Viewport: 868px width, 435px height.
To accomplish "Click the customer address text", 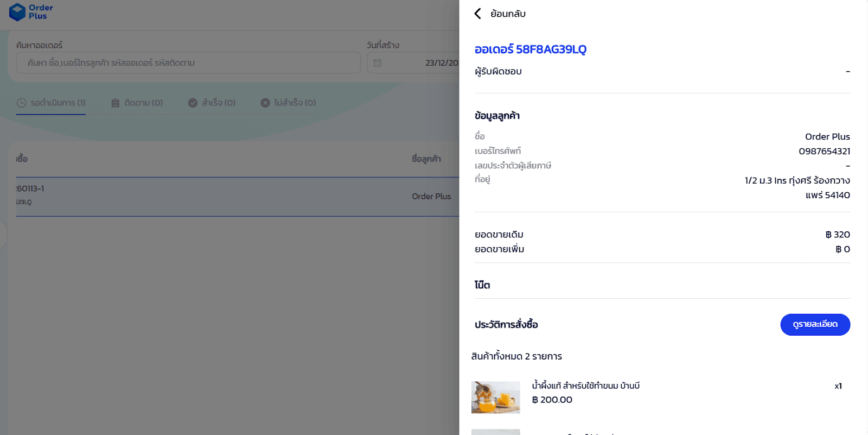I will tap(797, 187).
